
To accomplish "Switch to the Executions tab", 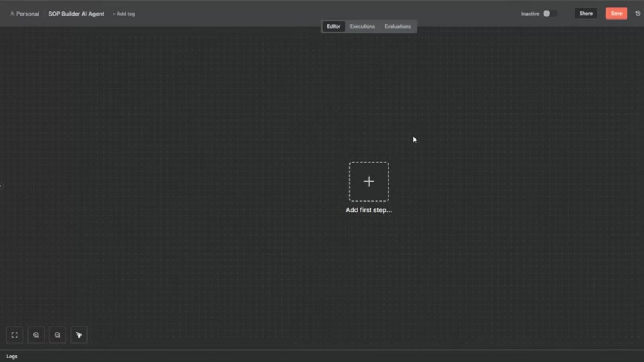I will click(x=362, y=26).
